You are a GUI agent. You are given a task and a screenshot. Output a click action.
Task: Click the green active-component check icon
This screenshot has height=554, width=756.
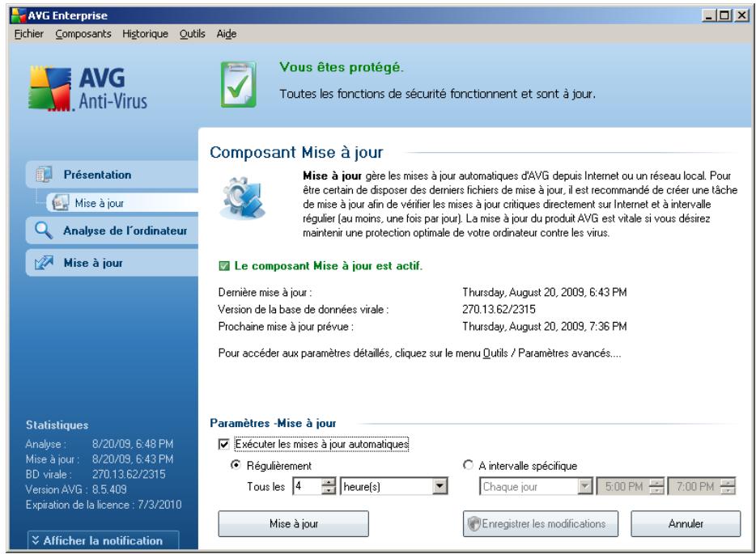(x=223, y=266)
